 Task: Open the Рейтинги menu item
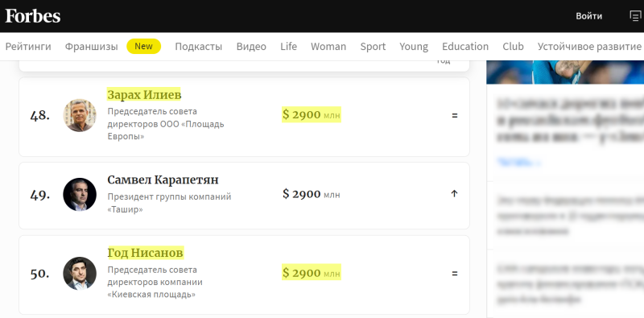[x=28, y=47]
